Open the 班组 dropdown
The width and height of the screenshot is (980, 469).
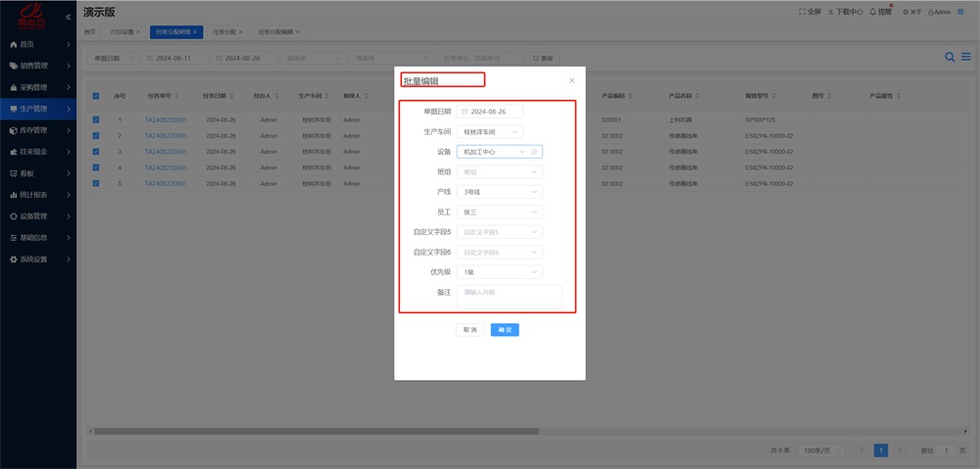[x=500, y=171]
